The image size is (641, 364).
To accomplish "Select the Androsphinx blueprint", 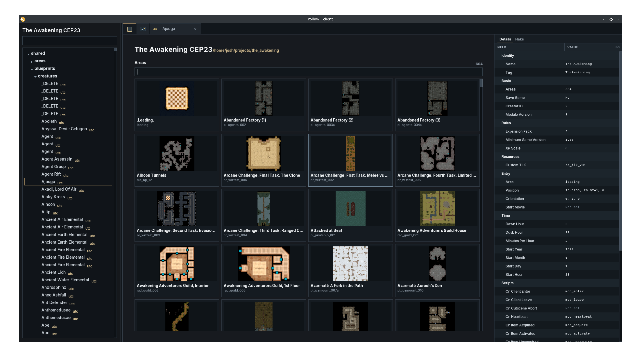I will click(68, 287).
